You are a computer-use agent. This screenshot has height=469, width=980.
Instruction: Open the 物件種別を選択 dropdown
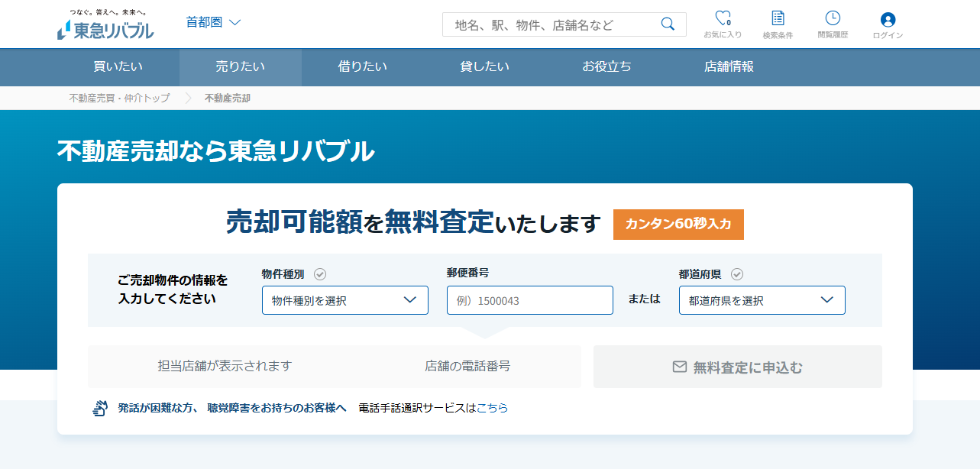click(x=344, y=299)
